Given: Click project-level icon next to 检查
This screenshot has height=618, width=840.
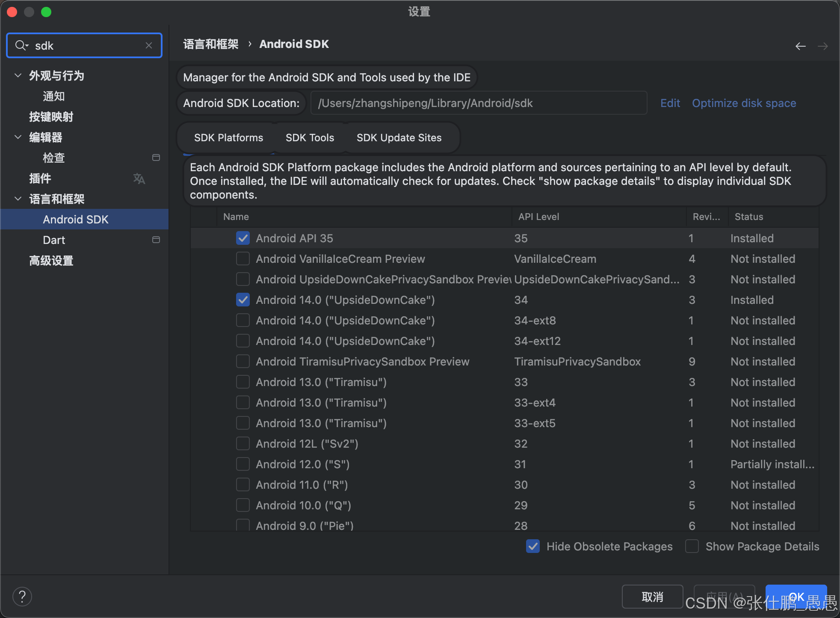Looking at the screenshot, I should pos(156,158).
